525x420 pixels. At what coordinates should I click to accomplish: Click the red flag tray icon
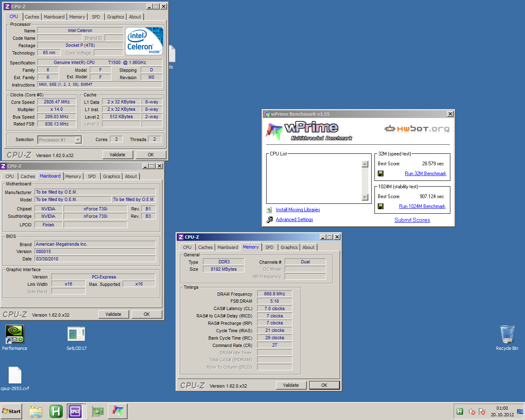482,411
